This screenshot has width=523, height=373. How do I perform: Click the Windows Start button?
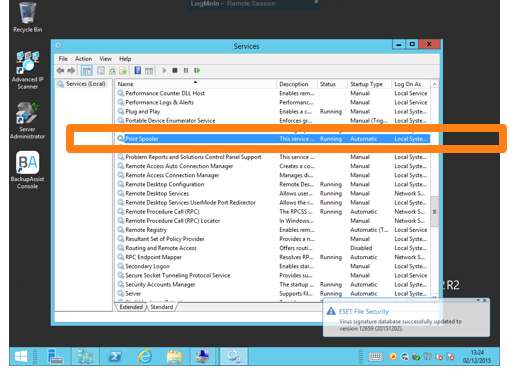click(21, 356)
